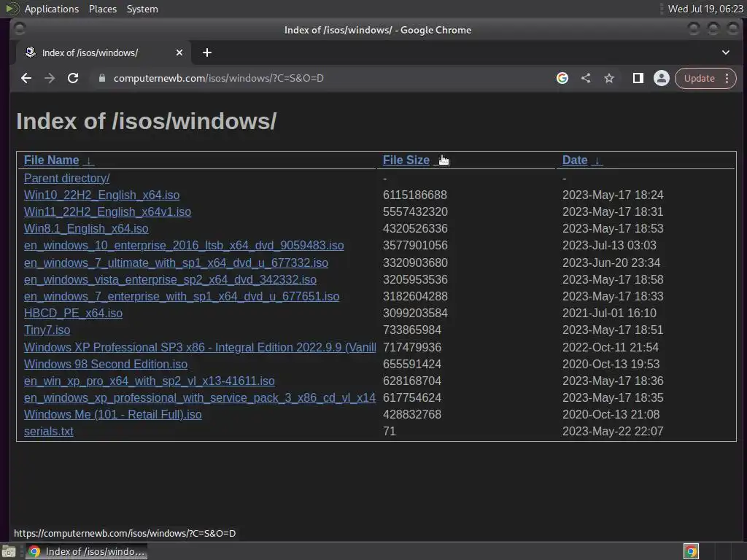The width and height of the screenshot is (747, 560).
Task: View site information via lock icon
Action: [102, 78]
